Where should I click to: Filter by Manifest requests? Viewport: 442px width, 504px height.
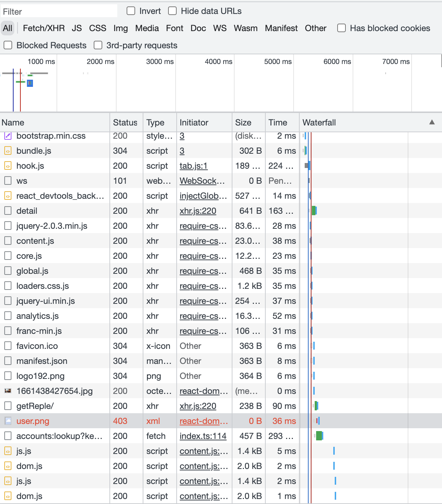click(x=281, y=28)
